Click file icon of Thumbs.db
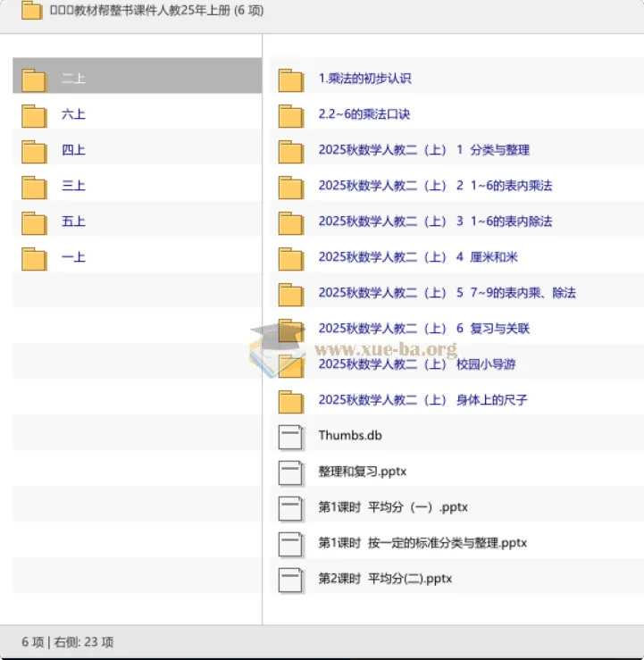Image resolution: width=644 pixels, height=660 pixels. click(290, 438)
